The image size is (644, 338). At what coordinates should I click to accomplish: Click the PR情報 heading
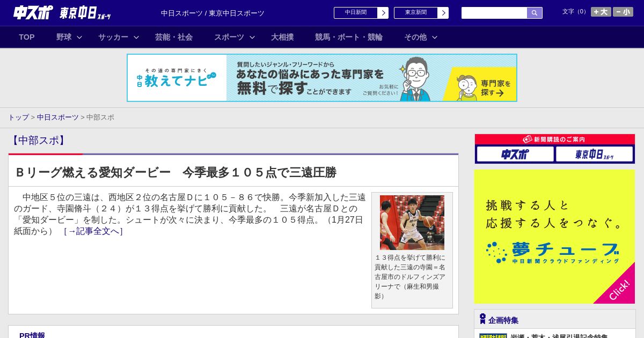32,335
